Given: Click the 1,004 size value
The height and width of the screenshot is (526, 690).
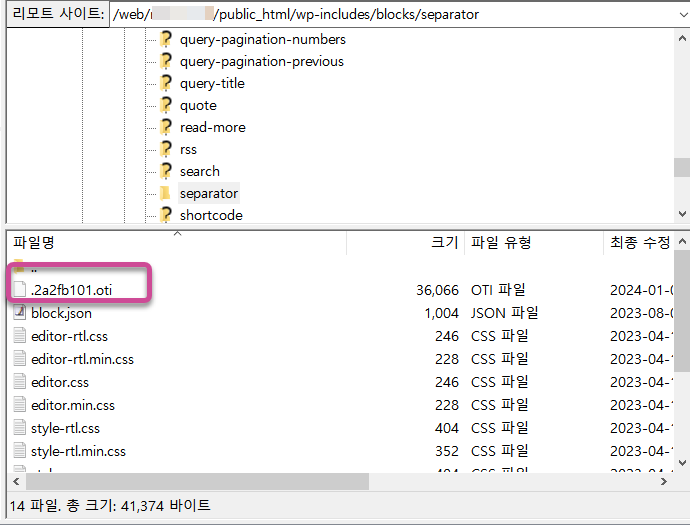Looking at the screenshot, I should (x=441, y=313).
